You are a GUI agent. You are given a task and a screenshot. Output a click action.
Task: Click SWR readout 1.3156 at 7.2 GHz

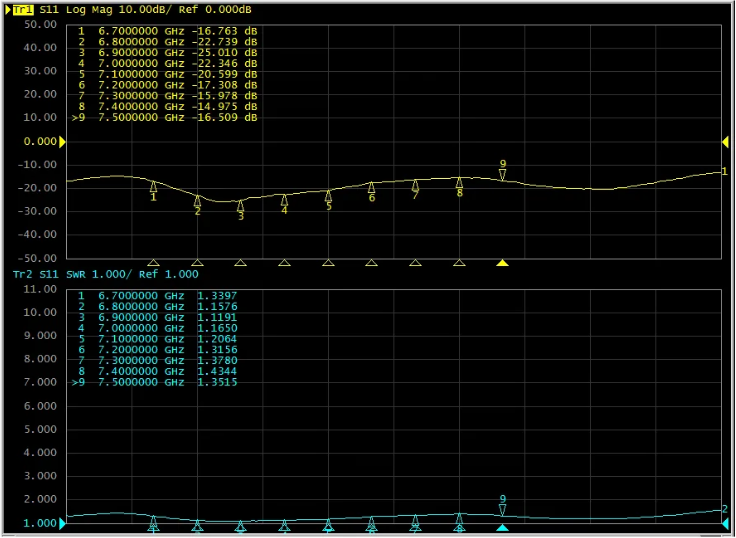217,350
